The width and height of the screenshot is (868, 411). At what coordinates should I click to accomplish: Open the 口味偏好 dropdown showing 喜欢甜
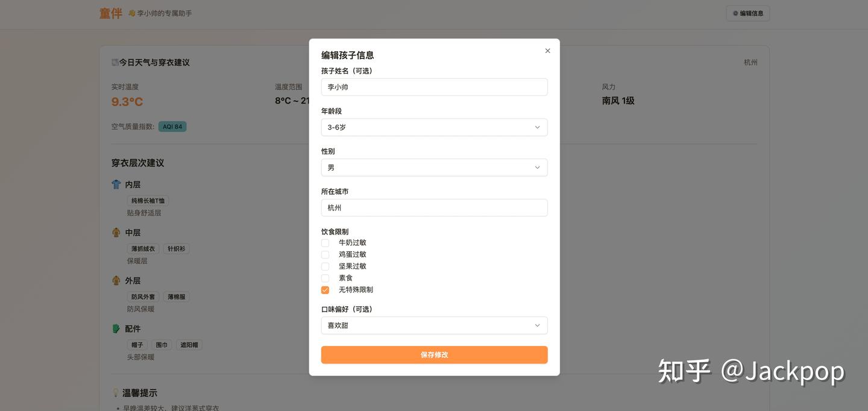pos(434,325)
